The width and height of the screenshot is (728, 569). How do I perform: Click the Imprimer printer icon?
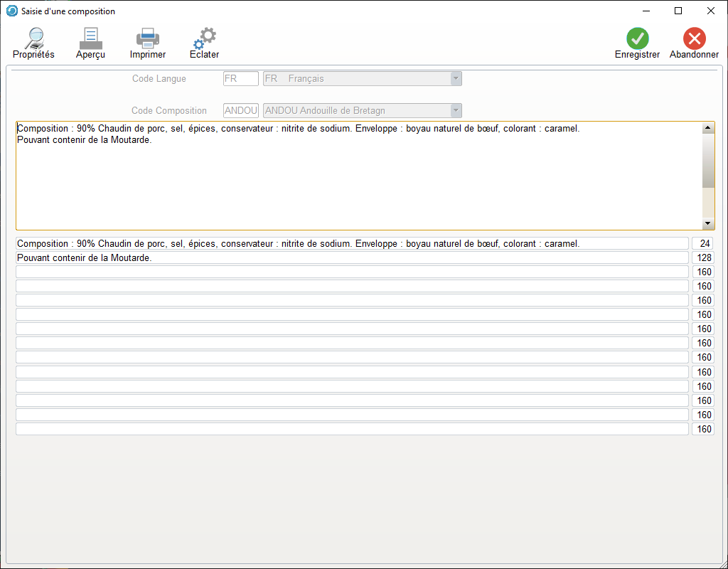coord(148,38)
